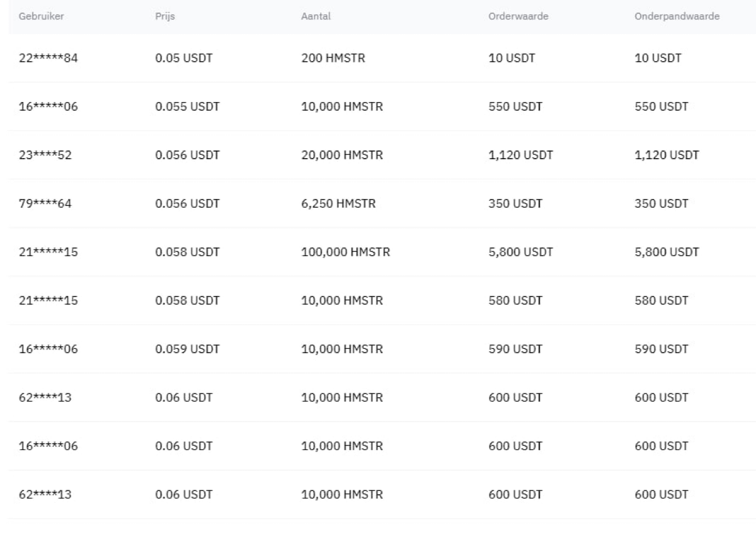Screen dimensions: 756x542
Task: Click 0.058 USDT in the 580 USDT row
Action: 187,301
